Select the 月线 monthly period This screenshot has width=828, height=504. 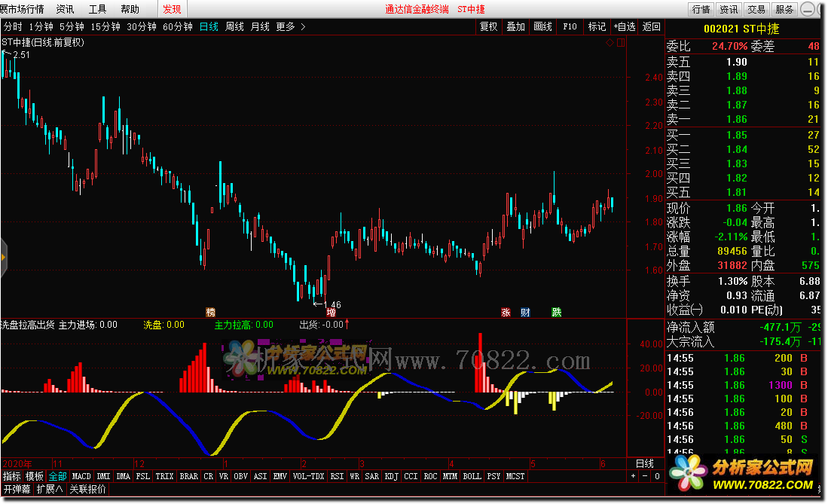click(x=260, y=26)
